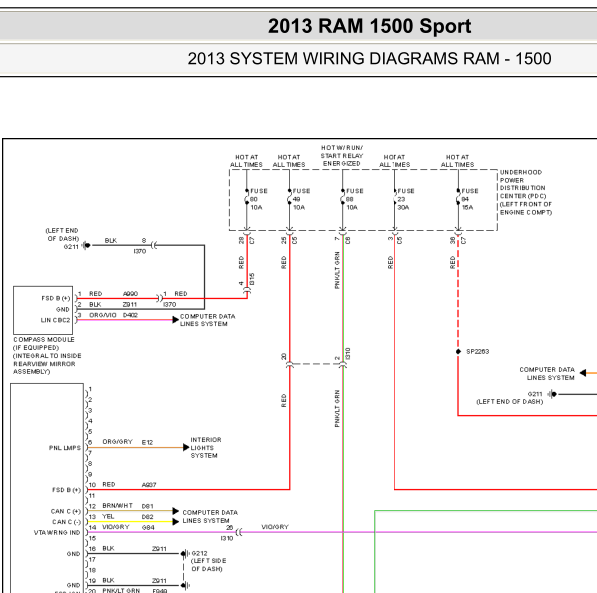The height and width of the screenshot is (593, 597).
Task: Click the SP2263 splice point label
Action: click(x=477, y=352)
